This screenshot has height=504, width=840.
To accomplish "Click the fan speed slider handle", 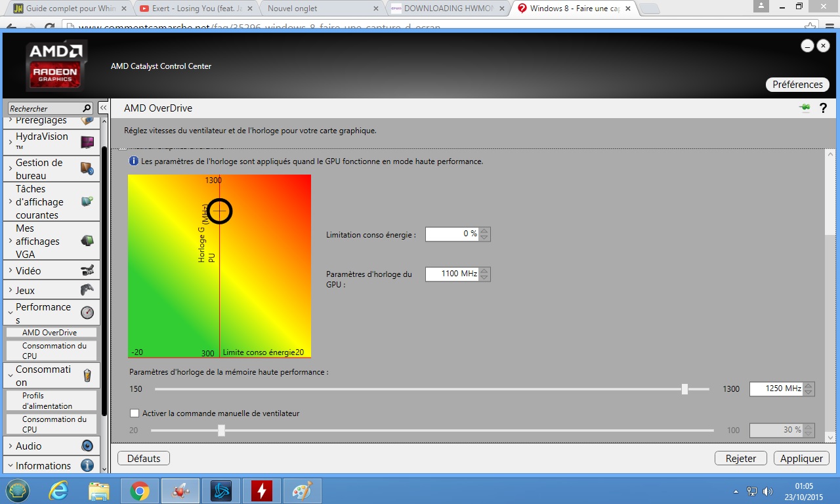I will coord(221,430).
